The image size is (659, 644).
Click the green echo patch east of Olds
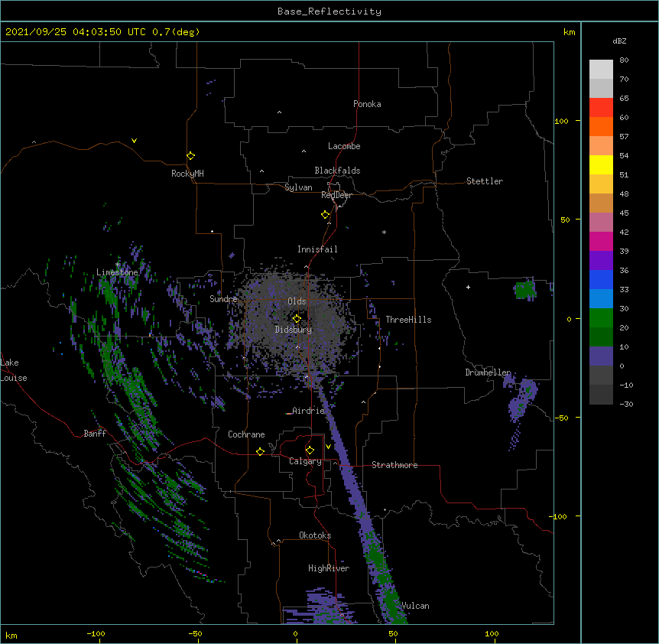[524, 290]
